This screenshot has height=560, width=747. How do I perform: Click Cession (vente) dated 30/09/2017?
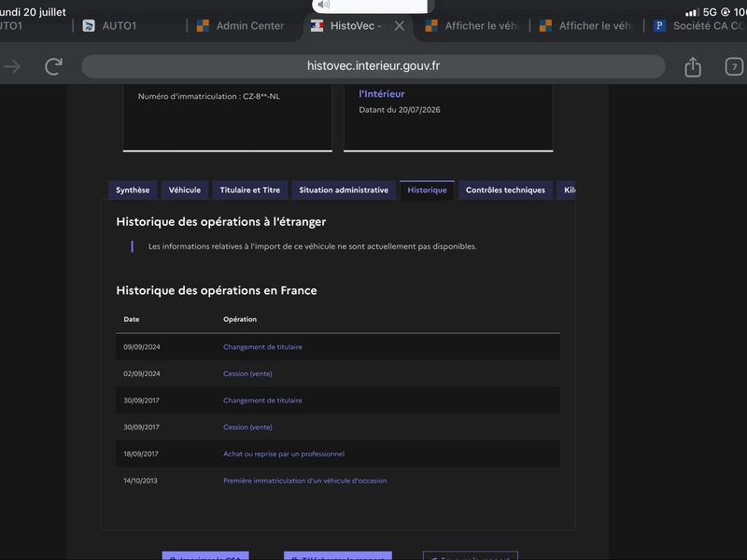coord(247,427)
